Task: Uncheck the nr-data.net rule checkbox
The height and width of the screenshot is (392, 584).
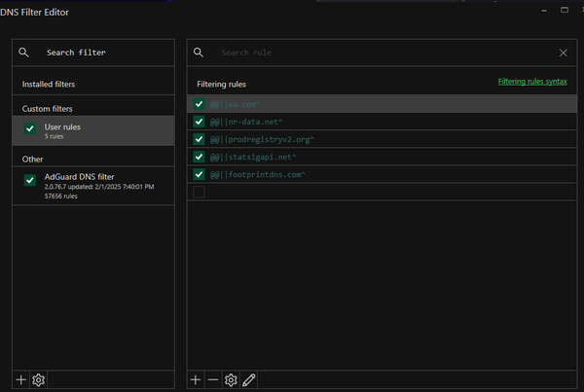Action: click(199, 122)
